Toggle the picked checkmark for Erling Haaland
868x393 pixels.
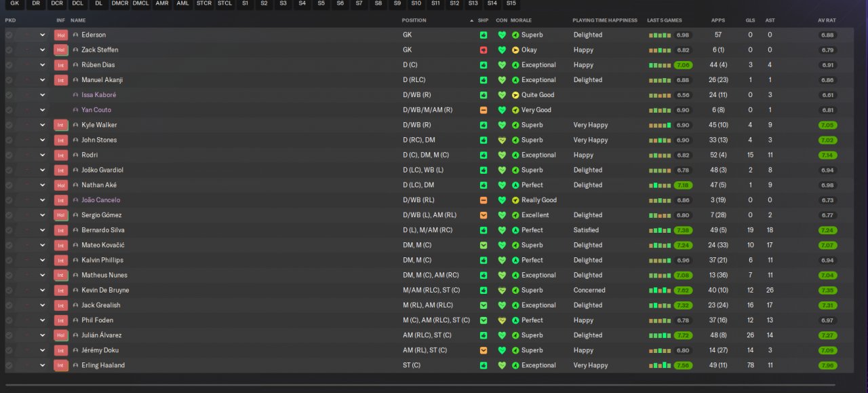coord(9,365)
